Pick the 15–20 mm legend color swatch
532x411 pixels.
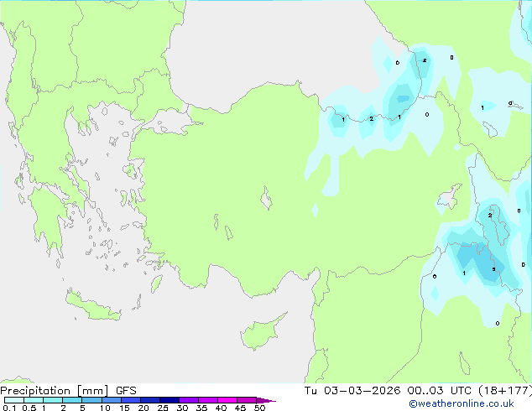(131, 400)
